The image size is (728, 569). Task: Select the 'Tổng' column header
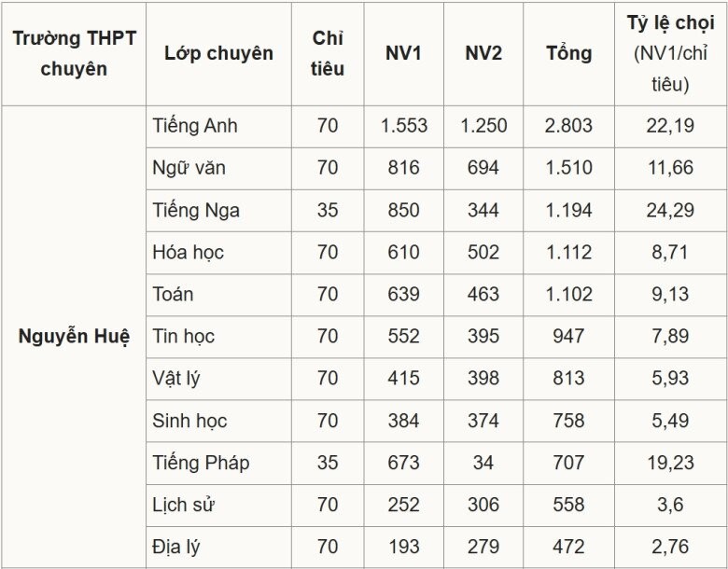click(x=568, y=53)
